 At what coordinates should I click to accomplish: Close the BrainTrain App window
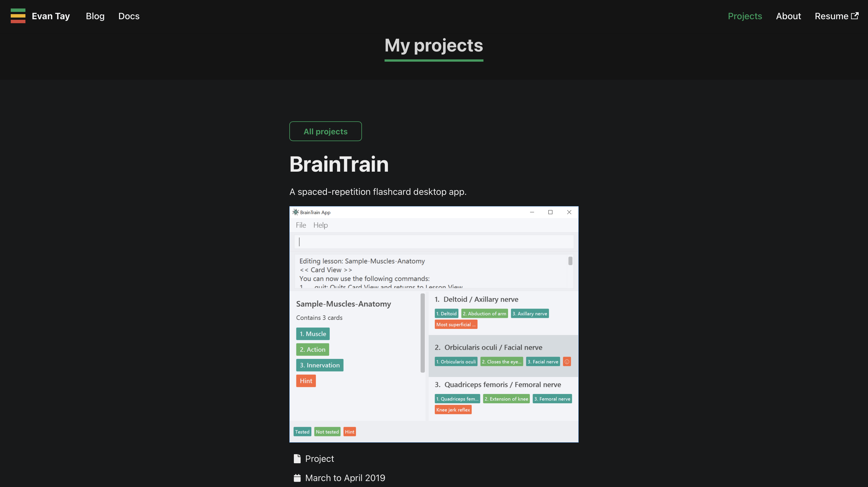pyautogui.click(x=569, y=212)
